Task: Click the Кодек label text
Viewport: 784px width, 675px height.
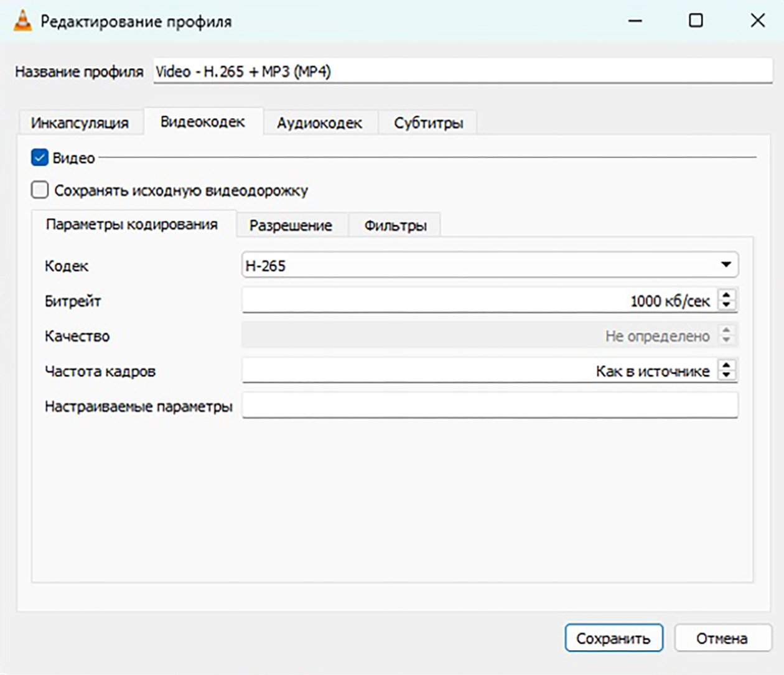Action: coord(67,266)
